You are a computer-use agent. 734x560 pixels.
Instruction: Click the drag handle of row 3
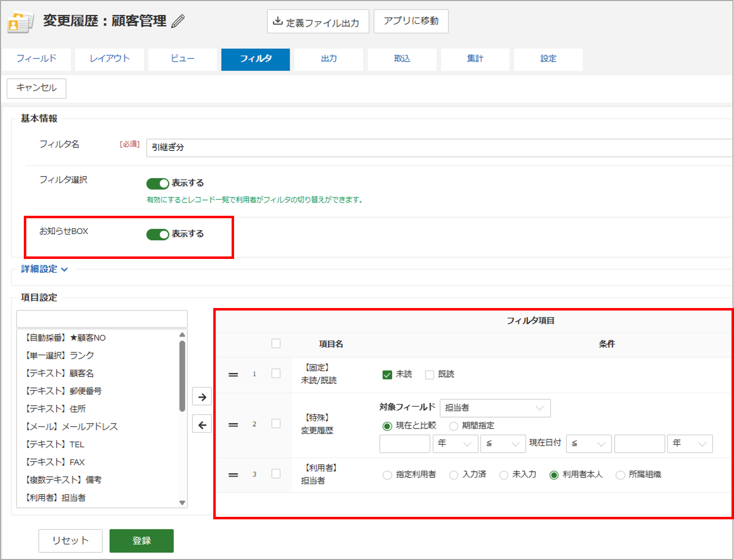point(233,475)
